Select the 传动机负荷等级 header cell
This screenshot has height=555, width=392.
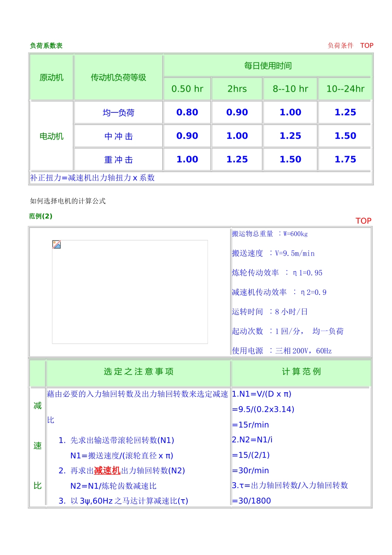click(118, 77)
